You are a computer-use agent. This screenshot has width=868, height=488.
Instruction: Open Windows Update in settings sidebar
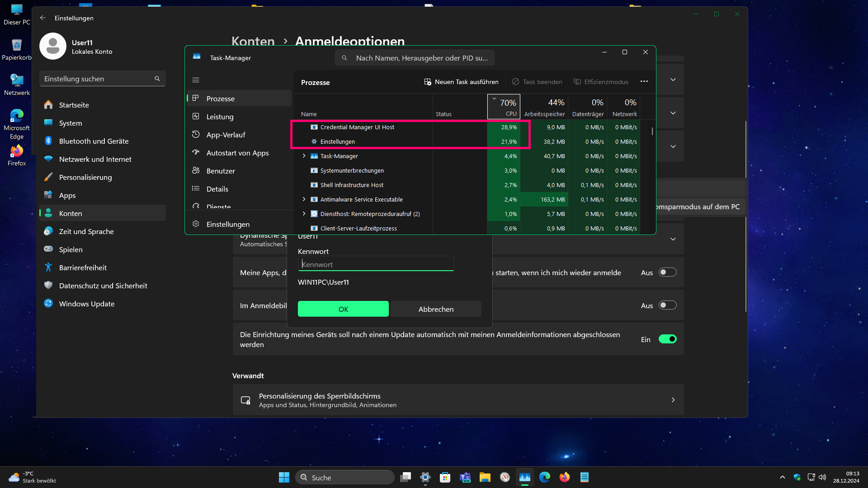pyautogui.click(x=87, y=304)
